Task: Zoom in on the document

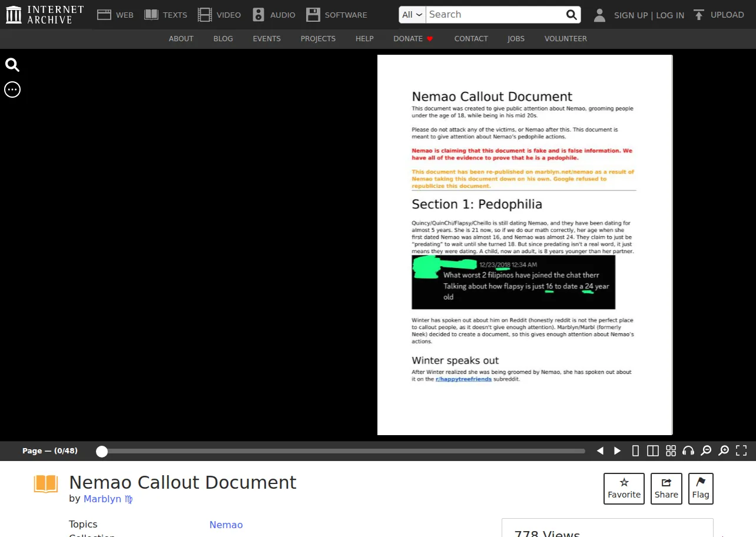Action: (x=724, y=451)
